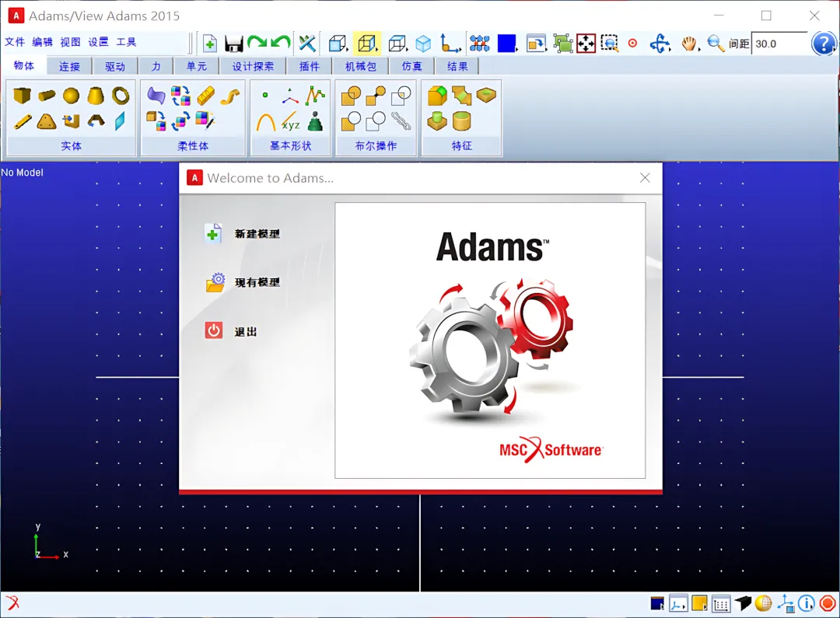Select the cylinder solid tool
840x618 pixels.
pos(47,96)
